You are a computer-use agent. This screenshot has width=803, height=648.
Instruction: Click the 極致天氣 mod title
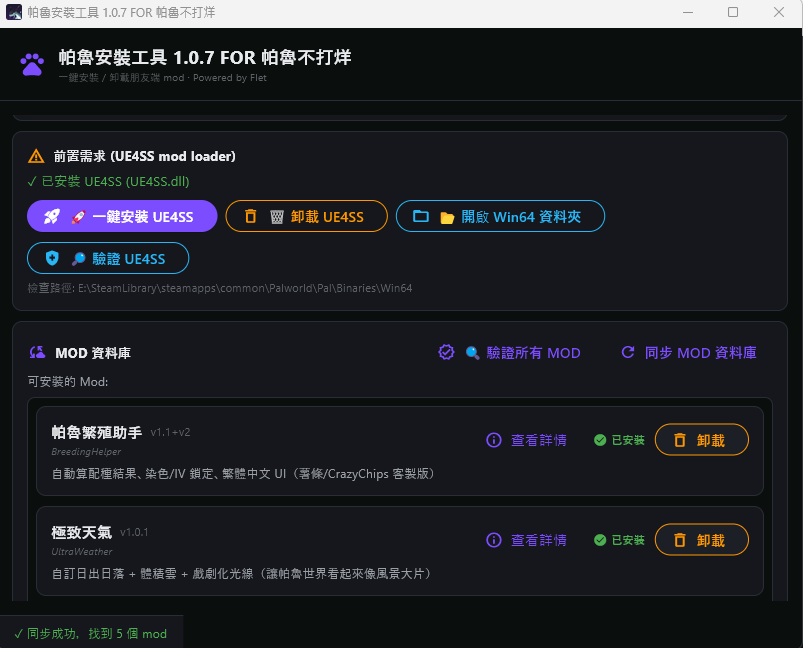(x=81, y=532)
